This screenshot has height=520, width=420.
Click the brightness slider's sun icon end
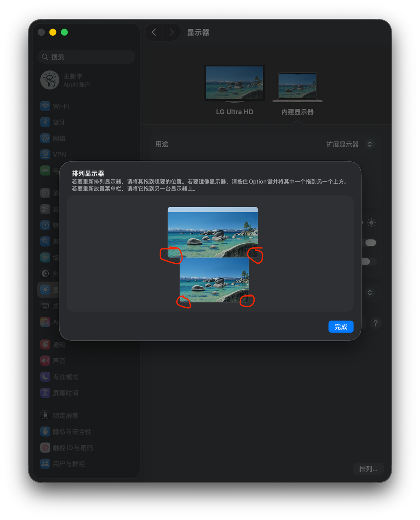(x=371, y=223)
